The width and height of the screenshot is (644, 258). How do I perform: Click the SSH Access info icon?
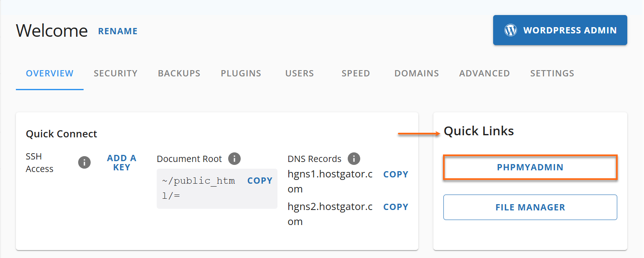pyautogui.click(x=84, y=162)
